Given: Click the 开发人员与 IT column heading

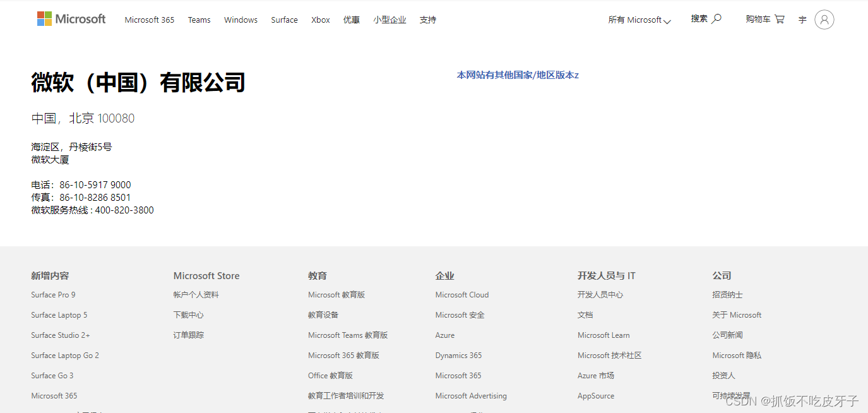Looking at the screenshot, I should coord(607,276).
